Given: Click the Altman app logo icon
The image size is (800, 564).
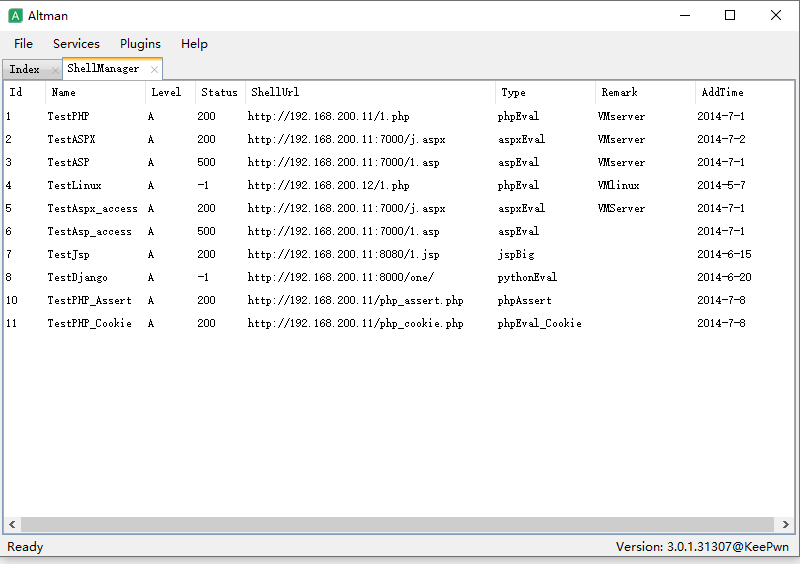Looking at the screenshot, I should (15, 16).
